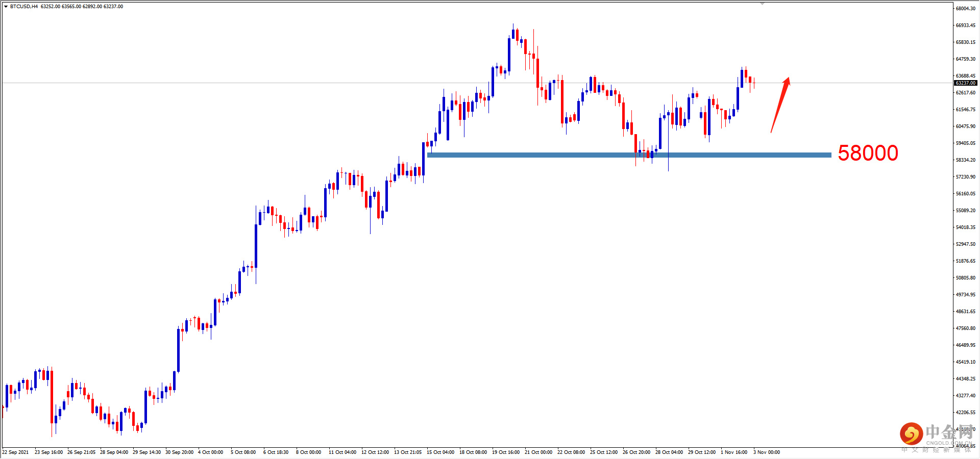Click time axis label 8 Oct 00:00
The width and height of the screenshot is (980, 459).
click(x=308, y=452)
